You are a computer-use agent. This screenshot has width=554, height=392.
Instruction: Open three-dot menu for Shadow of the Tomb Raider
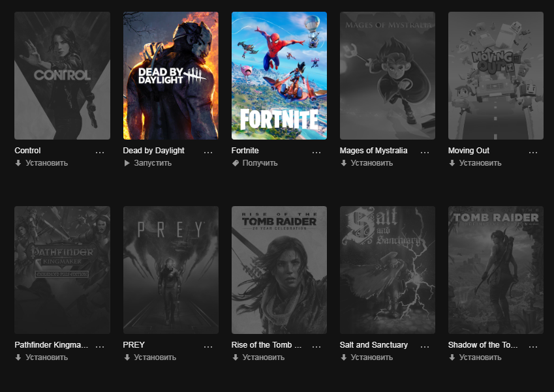click(x=533, y=347)
